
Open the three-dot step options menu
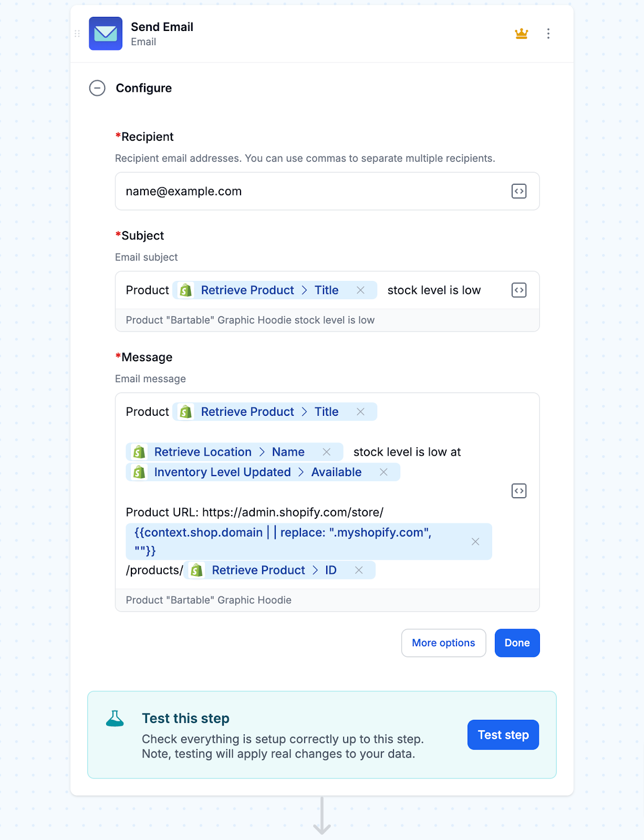click(548, 34)
